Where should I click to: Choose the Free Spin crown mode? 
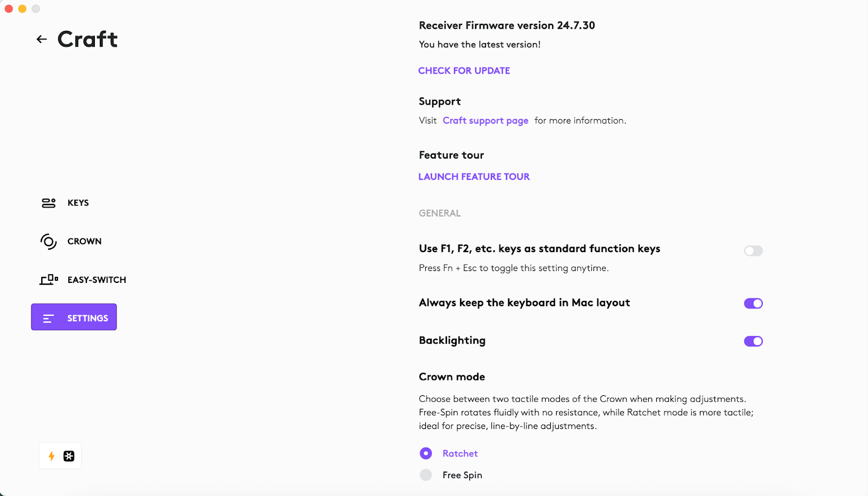click(x=426, y=475)
